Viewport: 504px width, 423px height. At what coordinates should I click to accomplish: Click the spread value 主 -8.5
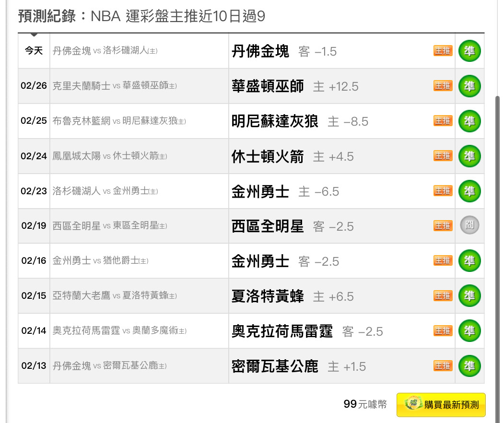point(348,121)
